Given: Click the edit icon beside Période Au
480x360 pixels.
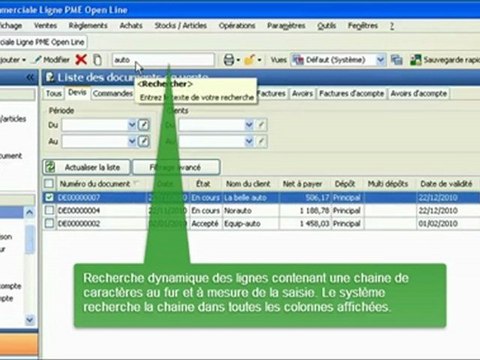Looking at the screenshot, I should (x=144, y=141).
